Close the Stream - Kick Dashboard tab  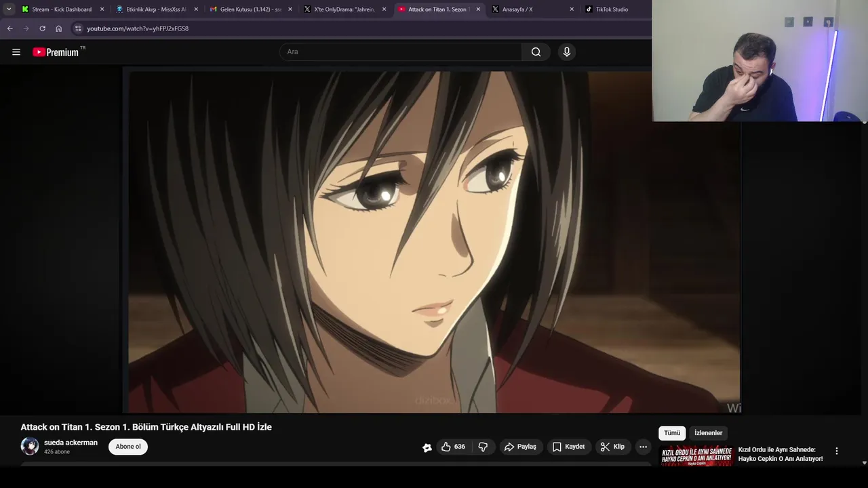click(102, 9)
